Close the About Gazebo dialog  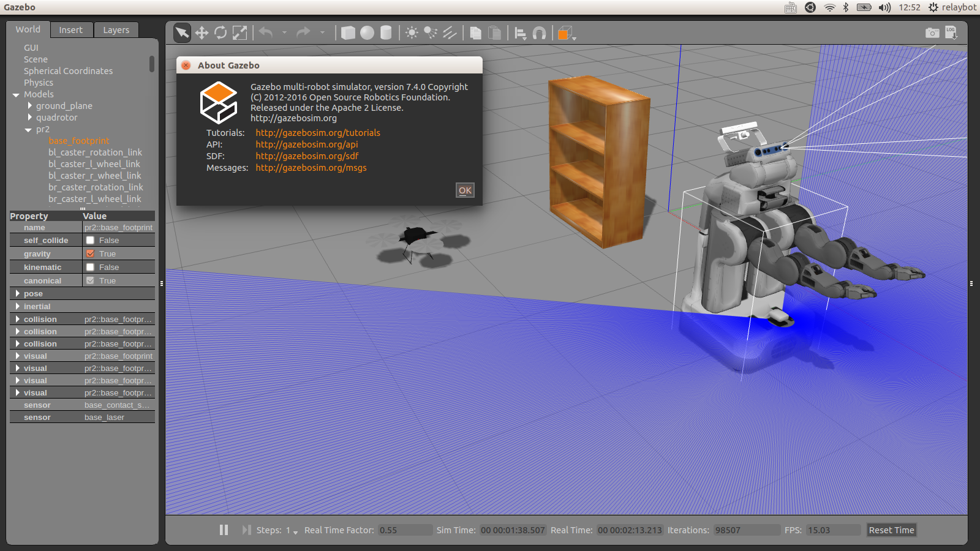[186, 66]
